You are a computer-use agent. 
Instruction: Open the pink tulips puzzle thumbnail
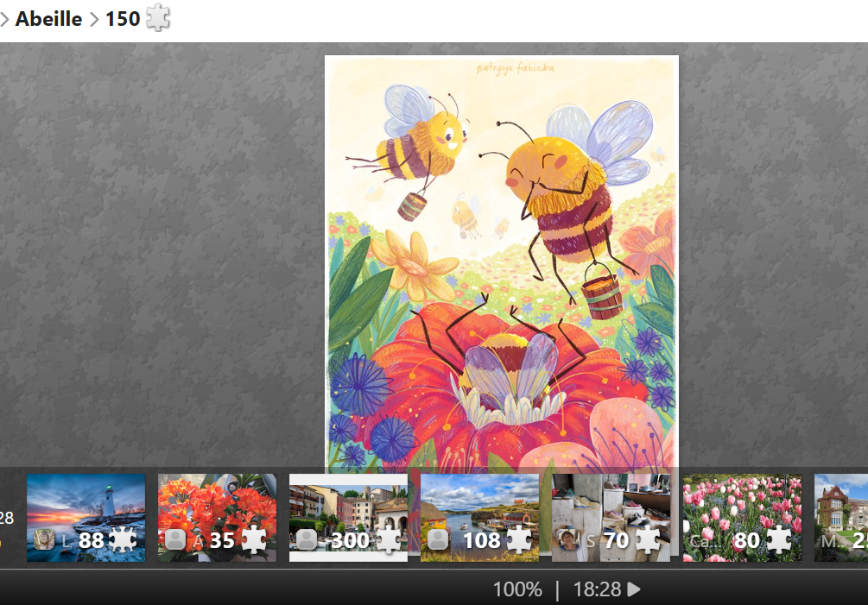[742, 518]
